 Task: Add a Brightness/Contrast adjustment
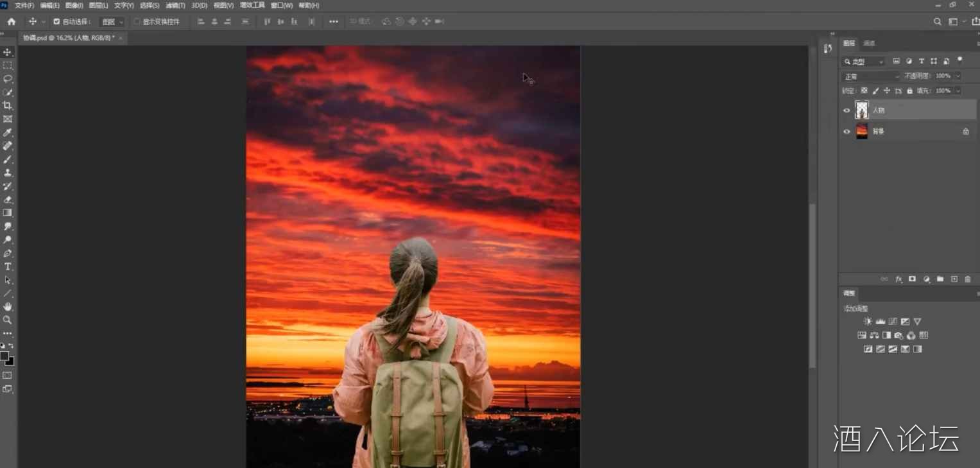pos(868,322)
